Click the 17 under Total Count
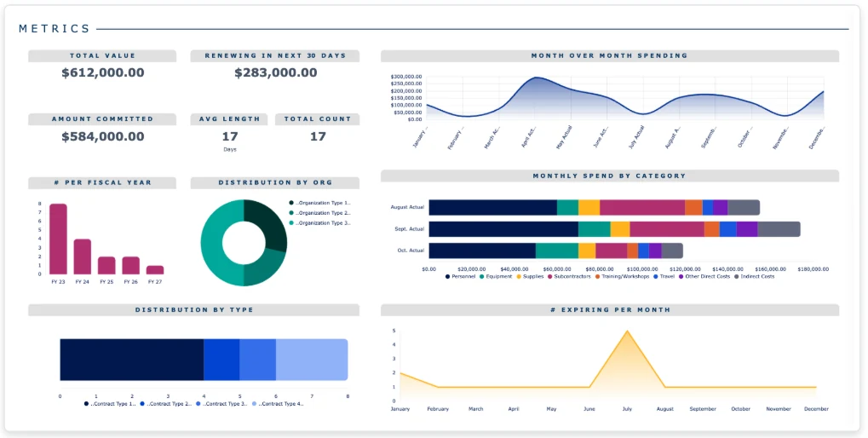 click(x=318, y=136)
